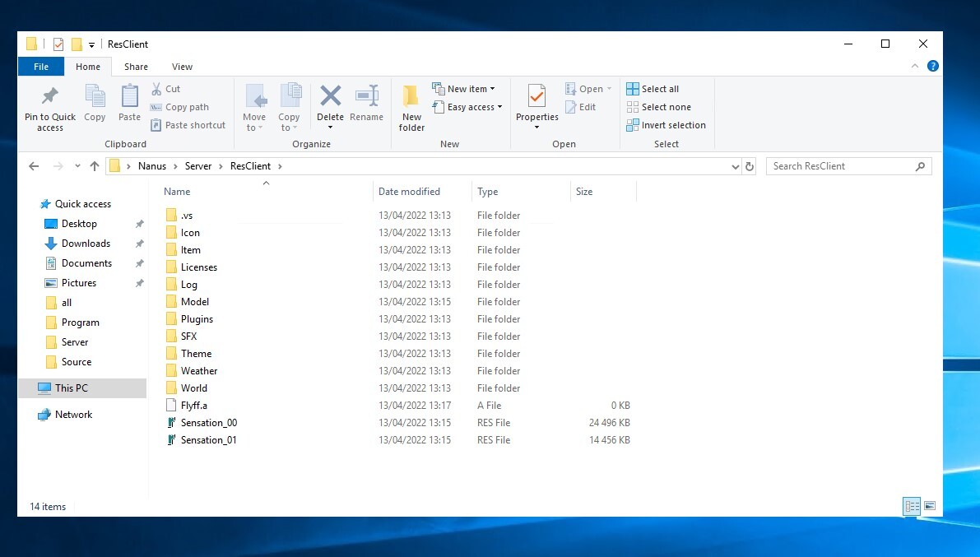The width and height of the screenshot is (980, 557).
Task: Click the Paste ribbon icon
Action: (129, 96)
